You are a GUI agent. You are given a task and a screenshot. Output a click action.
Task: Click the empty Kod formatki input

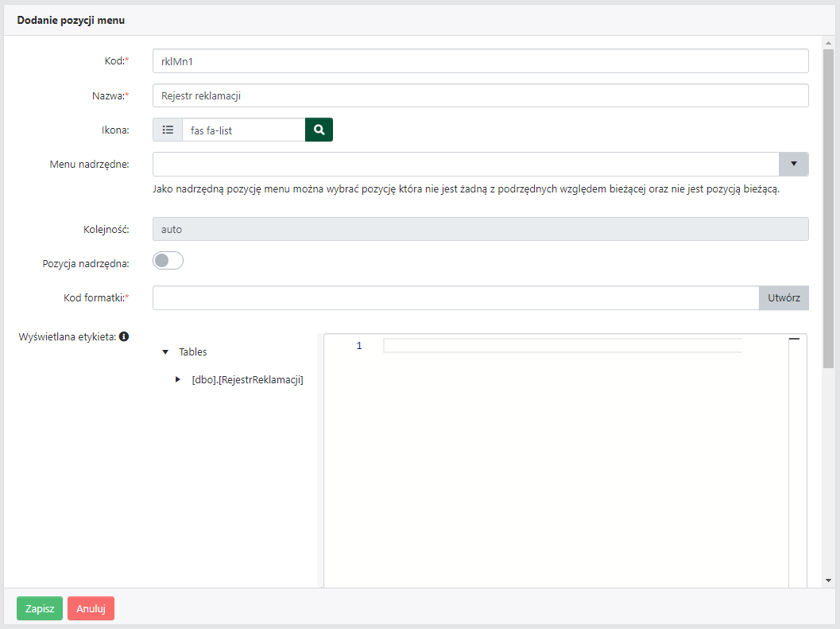click(455, 298)
